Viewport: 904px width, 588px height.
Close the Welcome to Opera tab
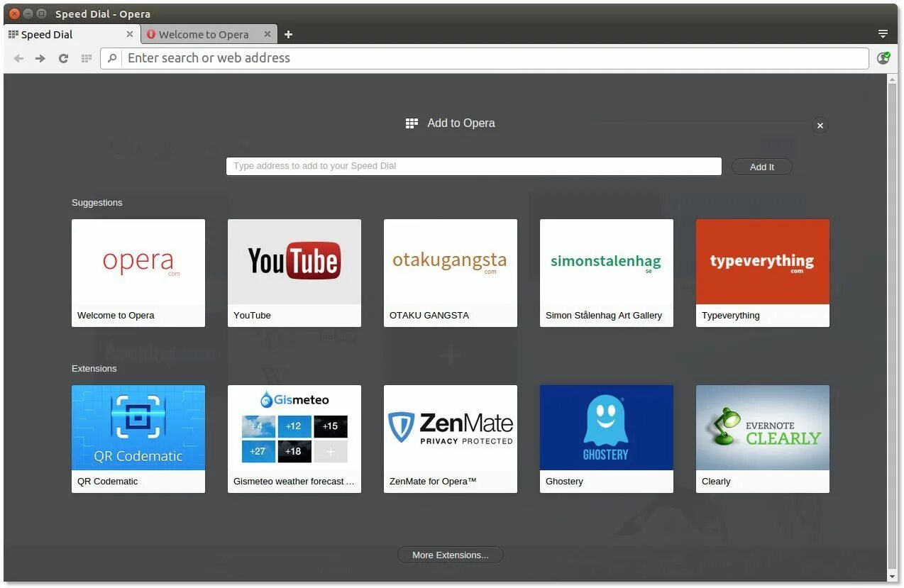tap(268, 34)
